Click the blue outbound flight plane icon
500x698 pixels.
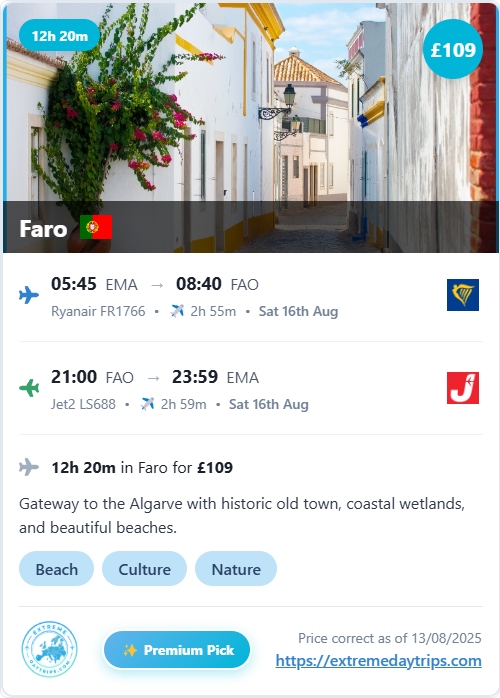(29, 295)
